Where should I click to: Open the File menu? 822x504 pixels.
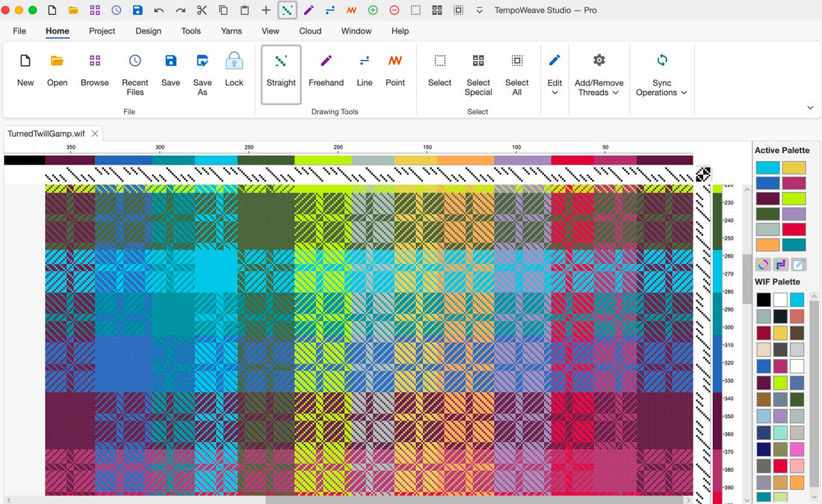19,31
